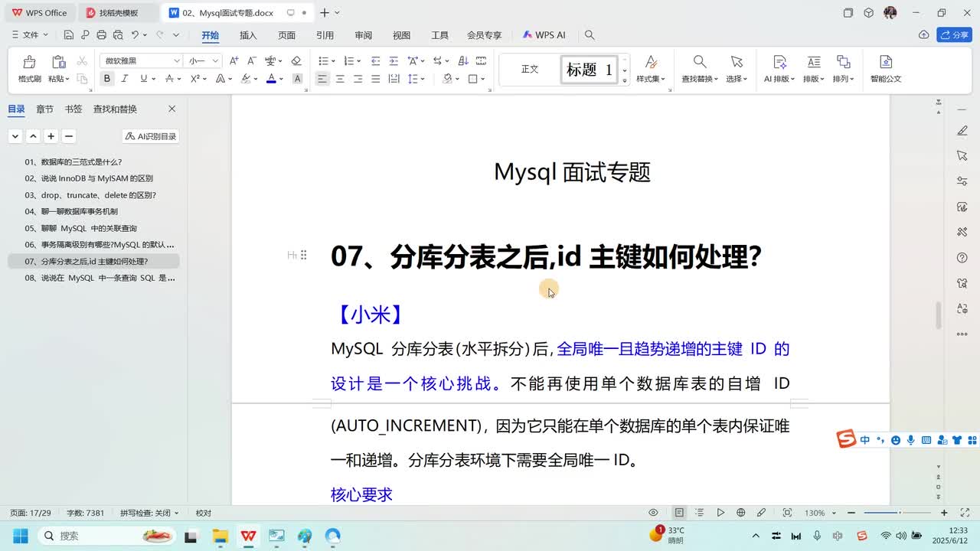The image size is (980, 551).
Task: Click the Print icon in quick access toolbar
Action: pyautogui.click(x=101, y=35)
